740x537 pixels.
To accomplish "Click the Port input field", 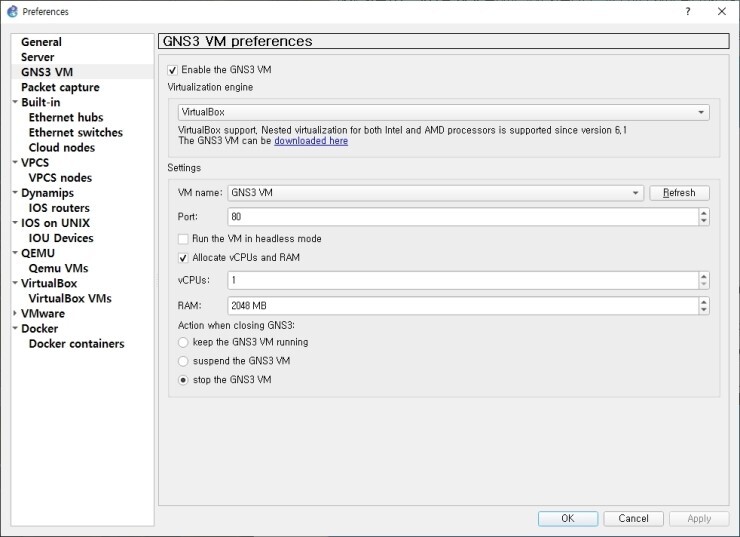I will tap(463, 217).
